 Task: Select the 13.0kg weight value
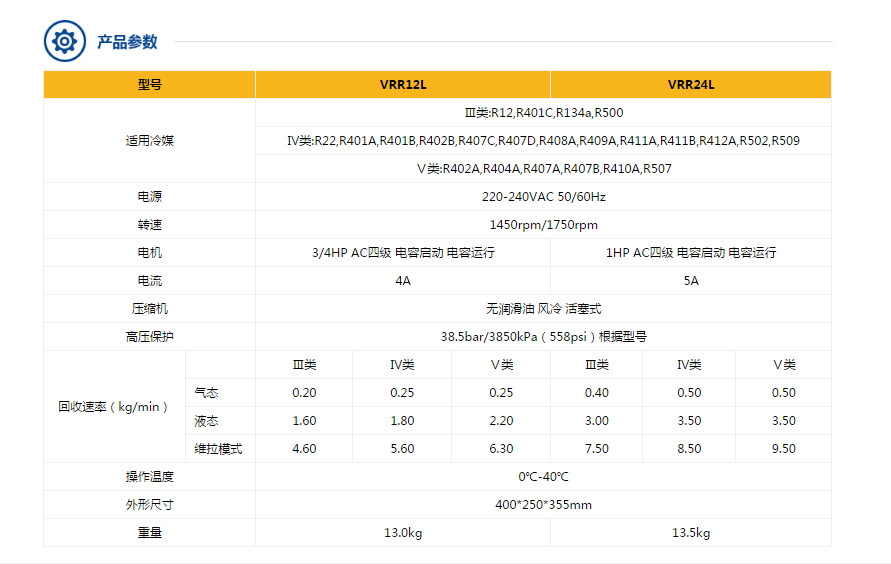(403, 533)
